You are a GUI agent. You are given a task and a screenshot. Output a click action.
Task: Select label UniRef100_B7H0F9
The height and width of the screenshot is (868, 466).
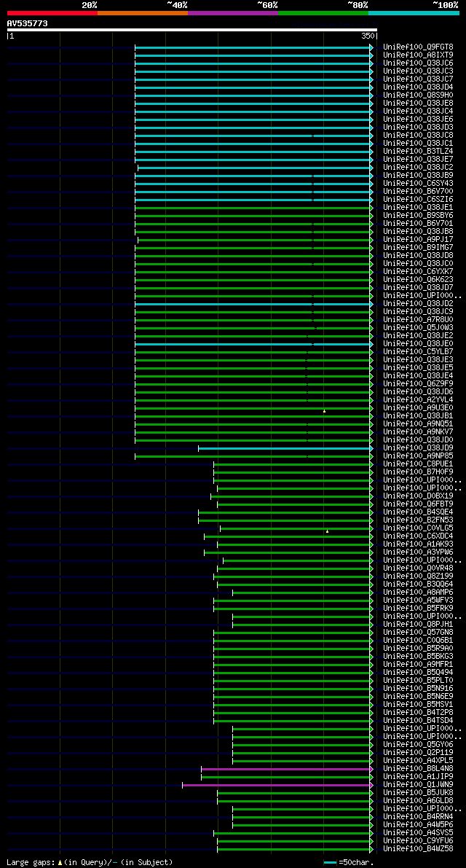(x=418, y=472)
